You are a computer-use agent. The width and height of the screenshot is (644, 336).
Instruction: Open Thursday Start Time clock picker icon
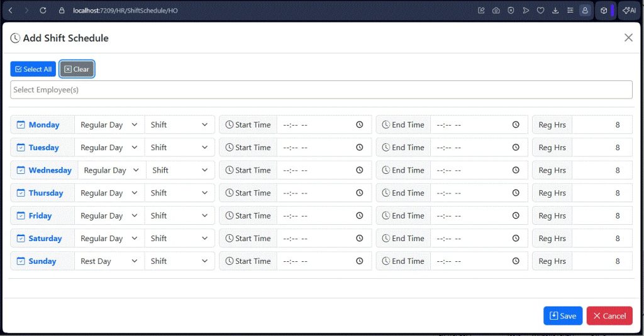point(359,193)
